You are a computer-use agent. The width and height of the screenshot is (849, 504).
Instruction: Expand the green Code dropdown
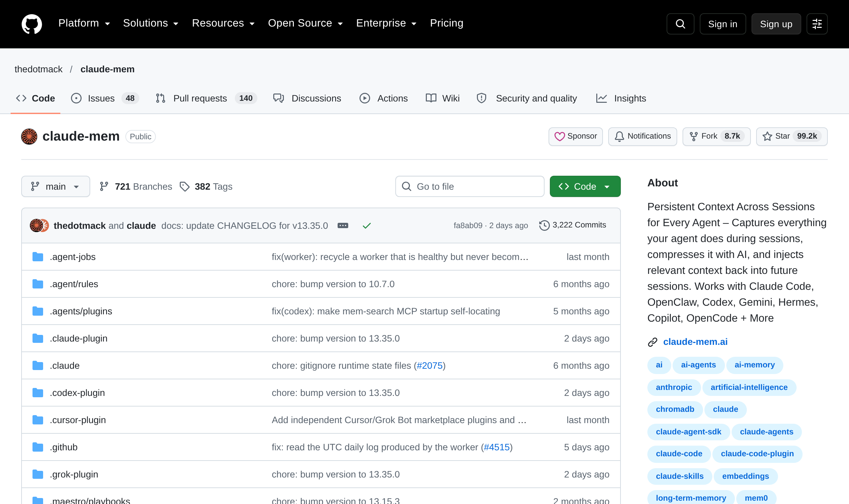point(585,186)
